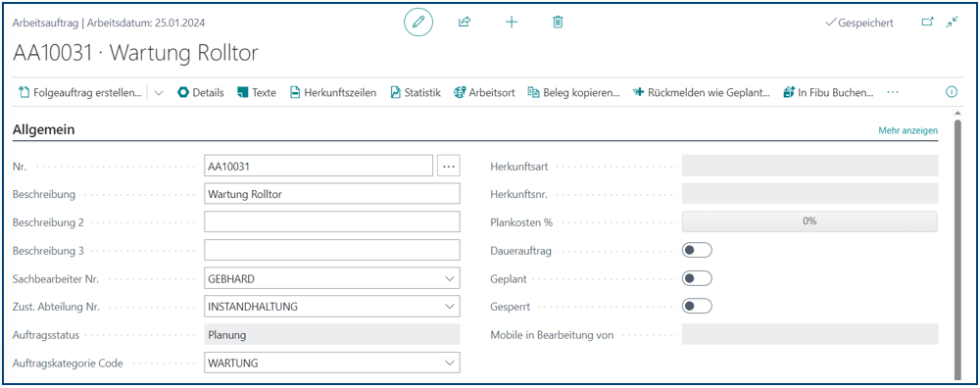This screenshot has width=980, height=388.
Task: Click Mehr anzeigen link
Action: pyautogui.click(x=908, y=130)
